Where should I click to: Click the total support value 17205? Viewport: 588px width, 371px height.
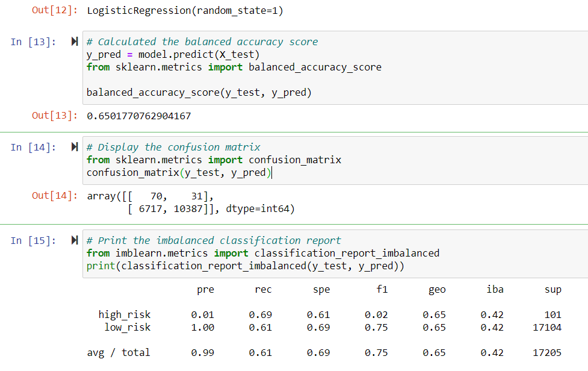[547, 353]
